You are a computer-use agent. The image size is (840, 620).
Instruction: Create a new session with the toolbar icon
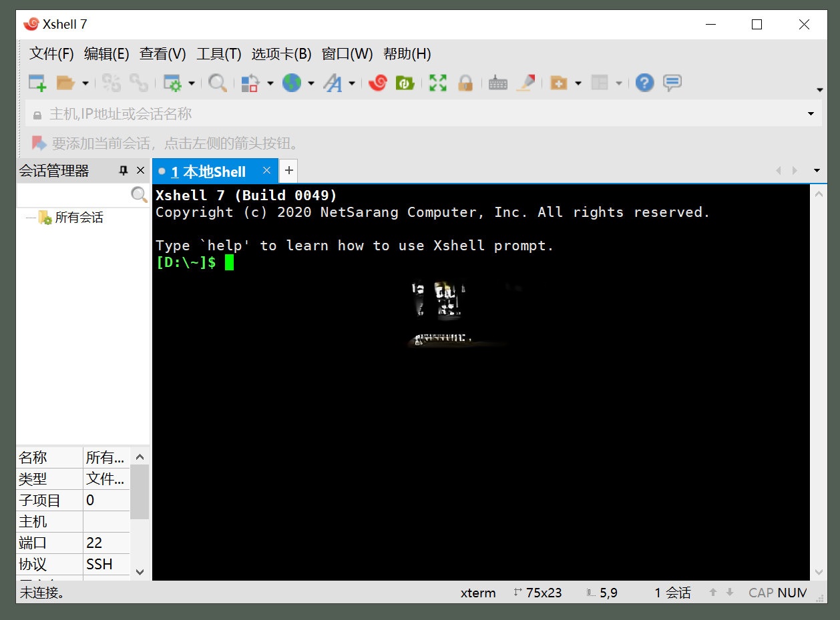pyautogui.click(x=37, y=83)
